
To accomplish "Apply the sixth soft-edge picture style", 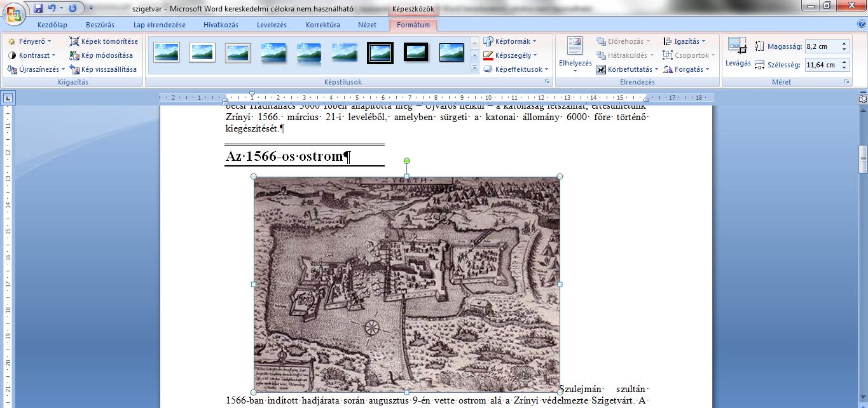I will [345, 52].
